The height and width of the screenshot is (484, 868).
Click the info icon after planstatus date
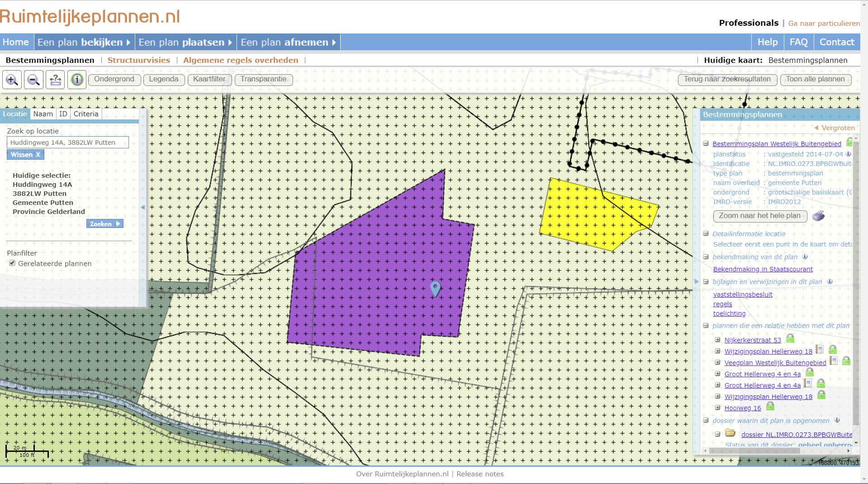click(849, 154)
